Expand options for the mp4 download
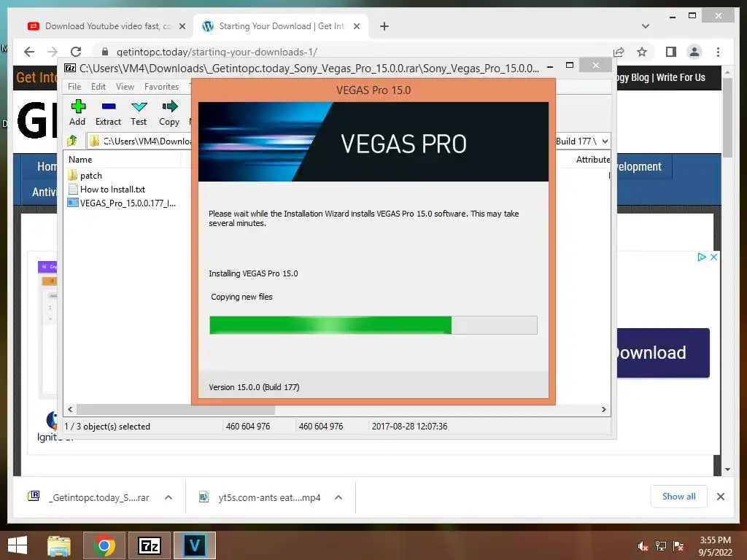747x560 pixels. tap(338, 497)
